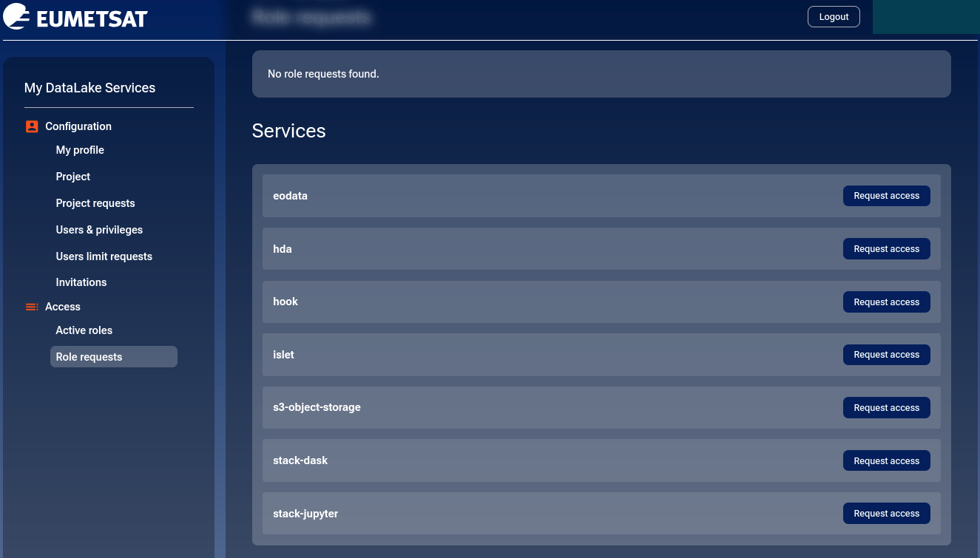Click the stack-dask service name
Image resolution: width=980 pixels, height=558 pixels.
(300, 460)
